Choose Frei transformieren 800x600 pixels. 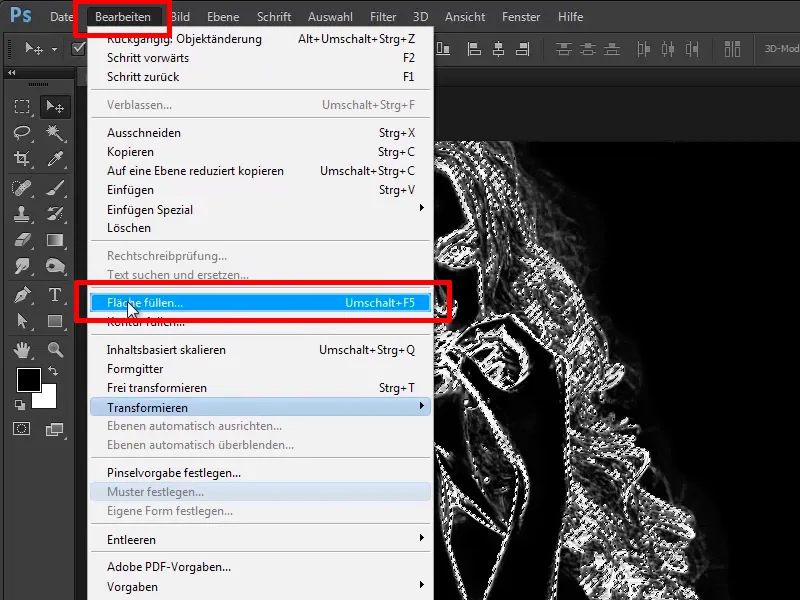pos(260,388)
